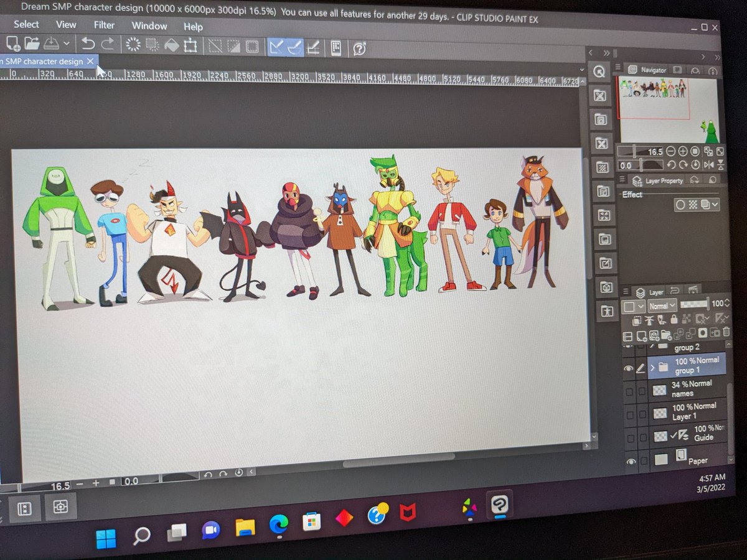747x560 pixels.
Task: Rotate canvas right in Navigator
Action: coord(684,165)
